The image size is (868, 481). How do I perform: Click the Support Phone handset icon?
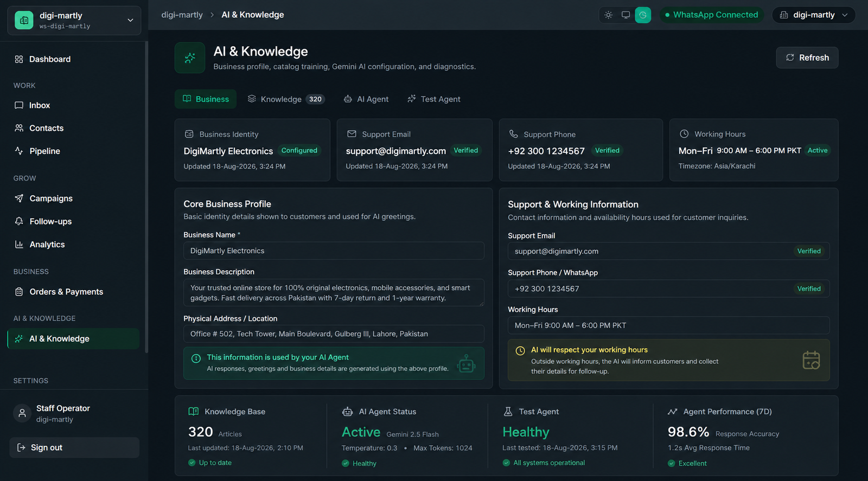pyautogui.click(x=513, y=134)
